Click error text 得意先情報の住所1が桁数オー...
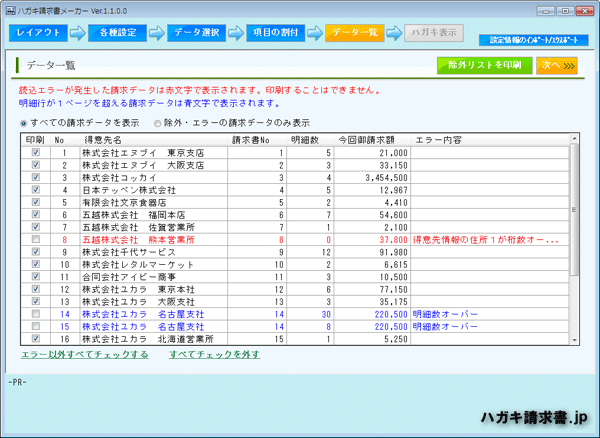Image resolution: width=600 pixels, height=438 pixels. 485,240
